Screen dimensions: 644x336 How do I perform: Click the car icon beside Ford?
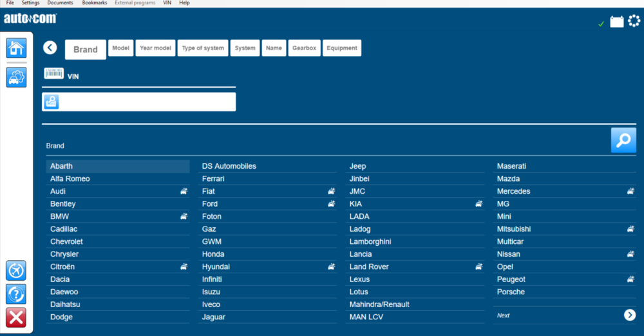coord(332,204)
